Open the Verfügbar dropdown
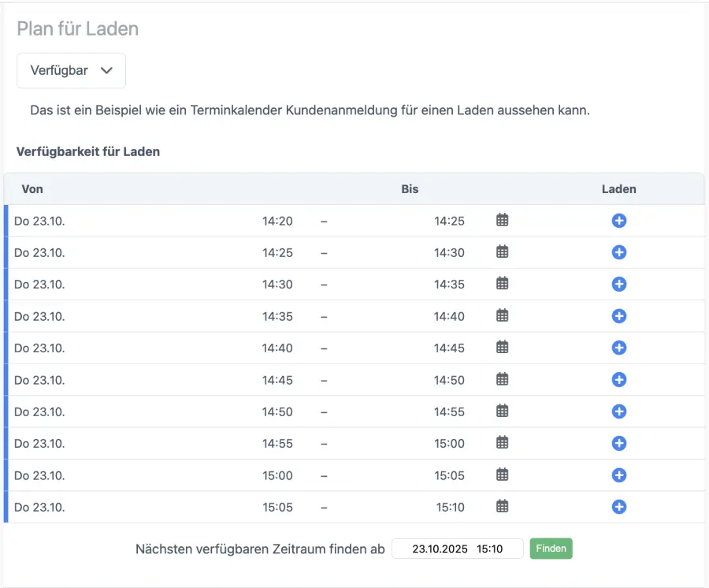The width and height of the screenshot is (709, 588). 71,71
